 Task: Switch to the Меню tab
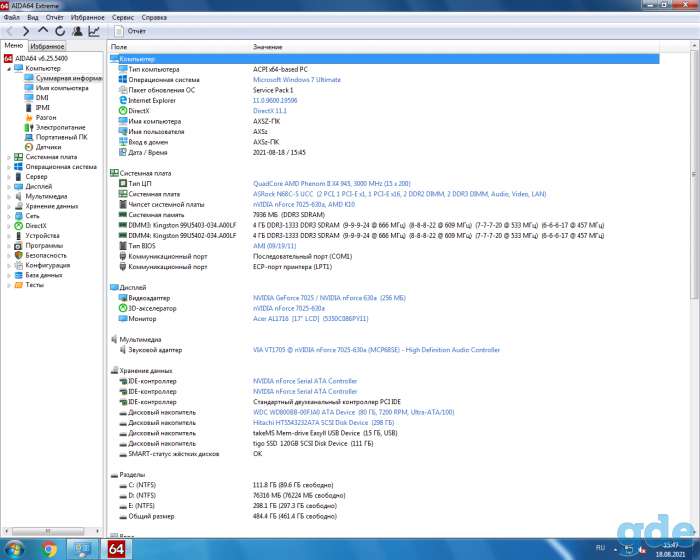coord(14,46)
